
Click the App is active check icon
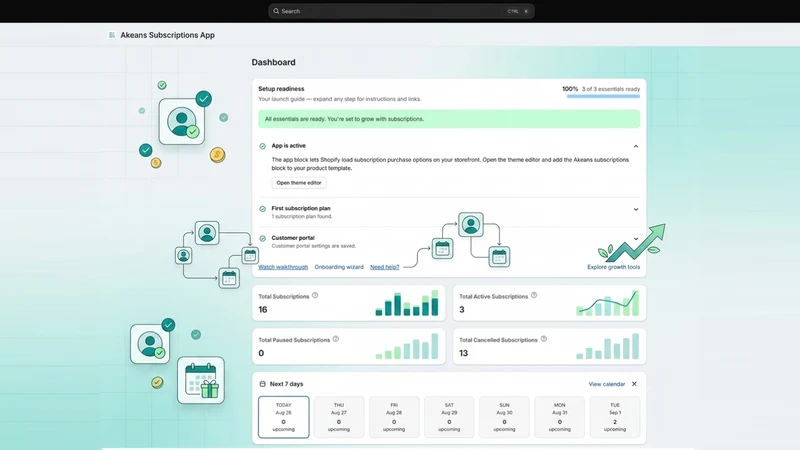263,146
